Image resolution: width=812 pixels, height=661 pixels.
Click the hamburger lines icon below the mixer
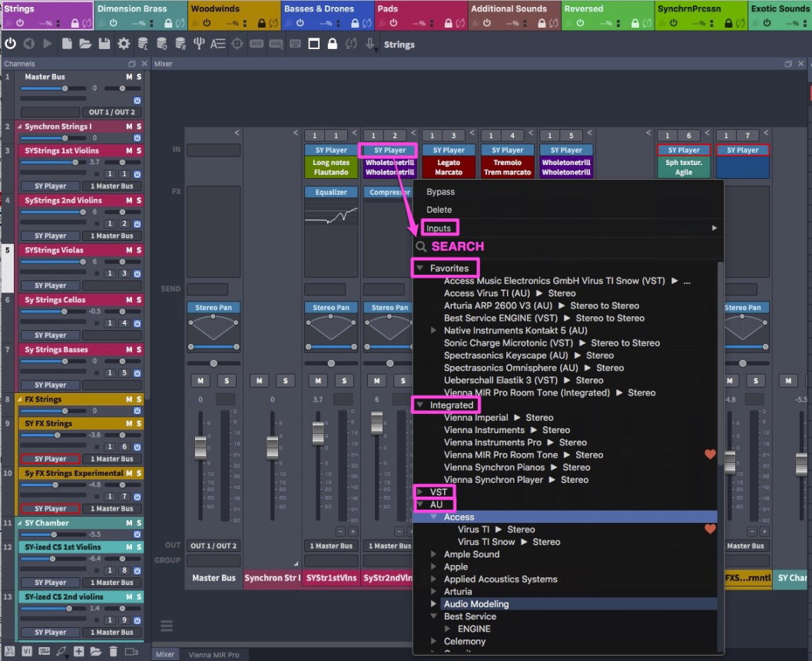tap(167, 626)
